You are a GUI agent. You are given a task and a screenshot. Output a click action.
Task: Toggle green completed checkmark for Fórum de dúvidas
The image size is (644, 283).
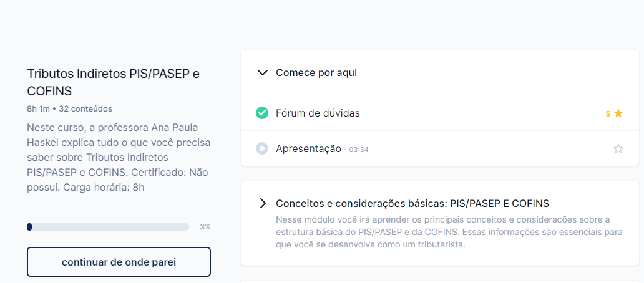pos(262,113)
